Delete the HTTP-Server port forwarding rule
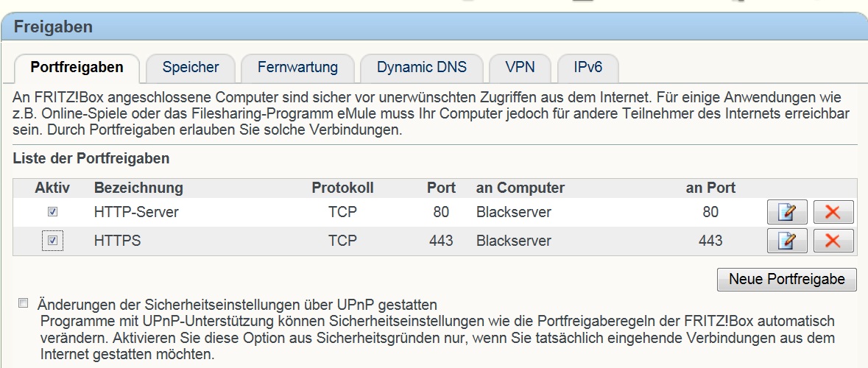The image size is (868, 368). tap(833, 213)
